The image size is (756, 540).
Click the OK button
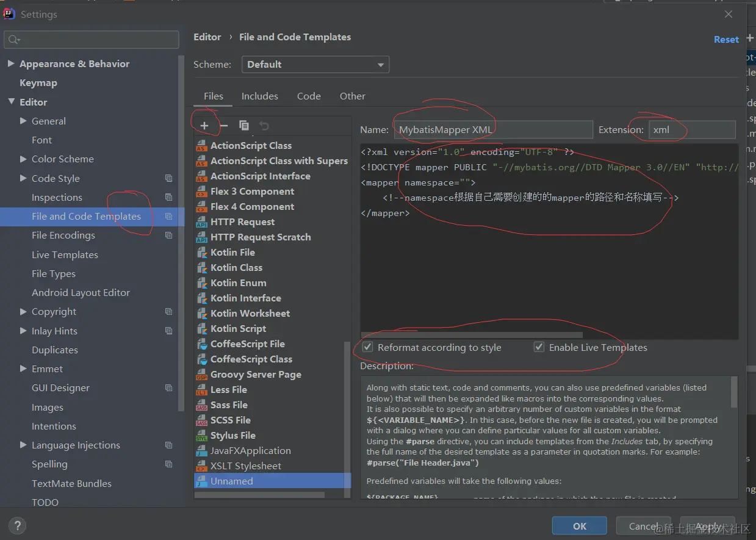(x=580, y=526)
